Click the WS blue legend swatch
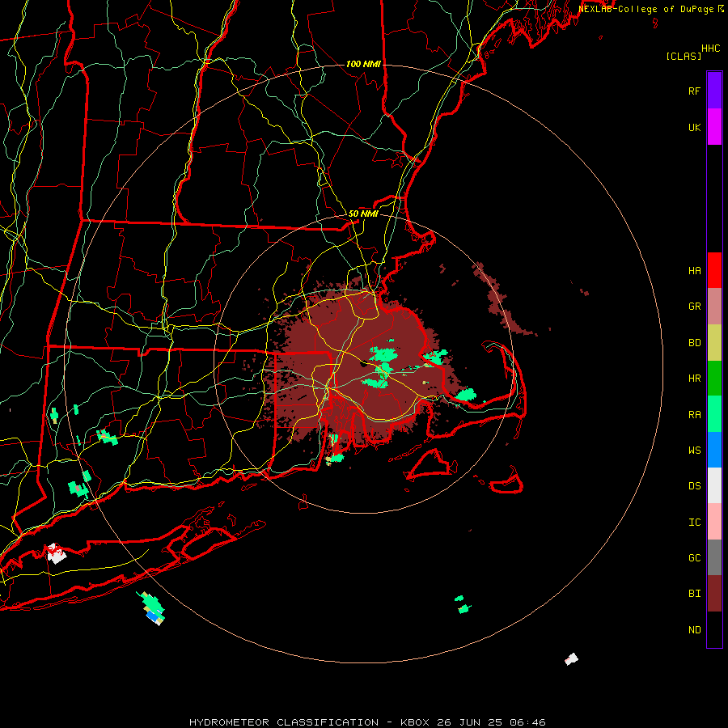Screen dimensions: 728x728 pyautogui.click(x=714, y=450)
